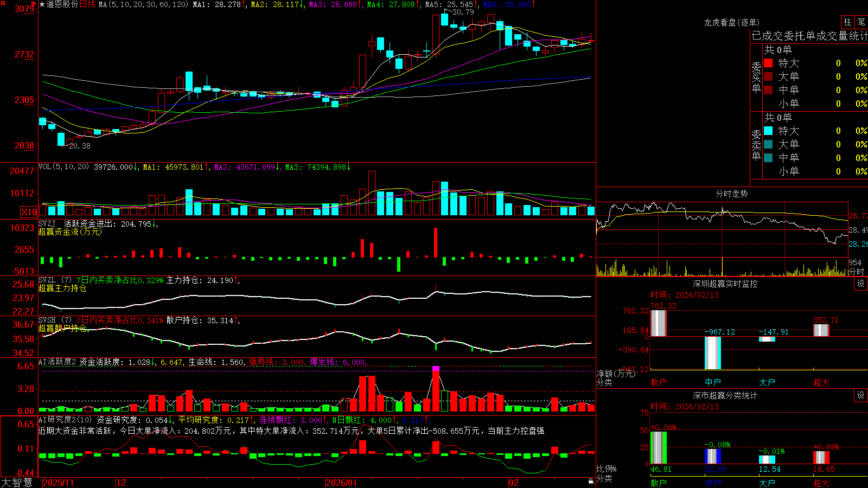Image resolution: width=868 pixels, height=488 pixels.
Task: Switch 龙虎看盘 to 柱 bar mode
Action: coord(847,22)
